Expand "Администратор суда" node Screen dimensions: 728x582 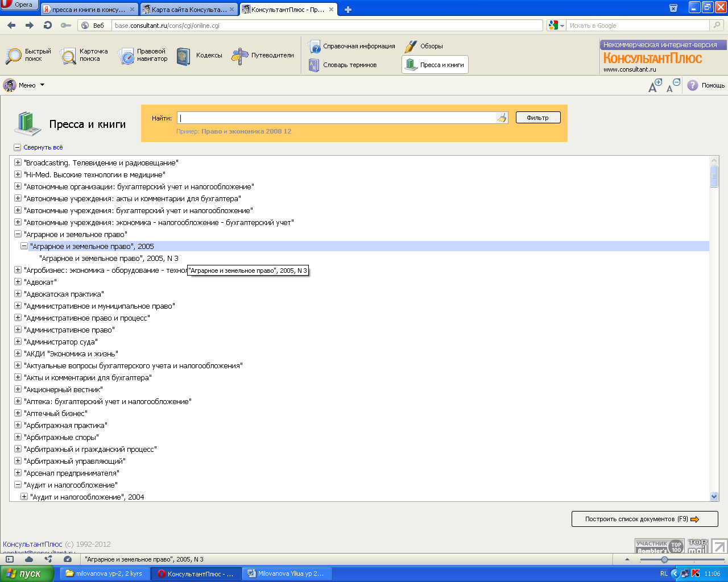pyautogui.click(x=18, y=342)
